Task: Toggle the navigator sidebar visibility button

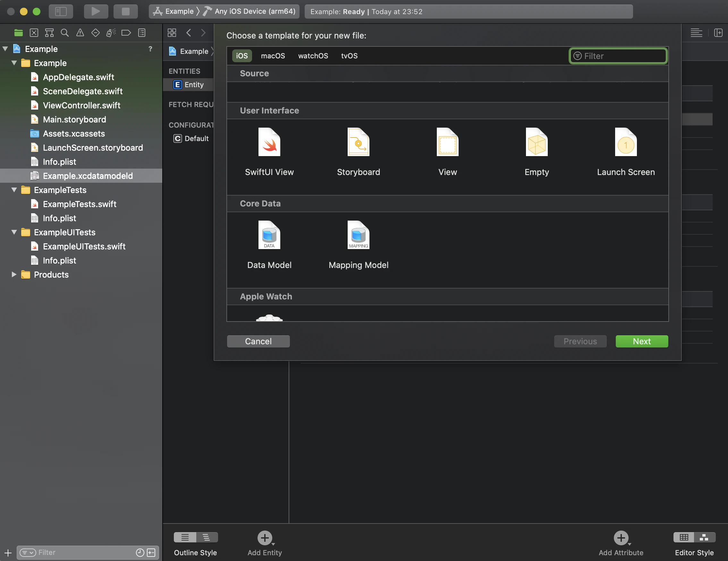Action: (x=61, y=11)
